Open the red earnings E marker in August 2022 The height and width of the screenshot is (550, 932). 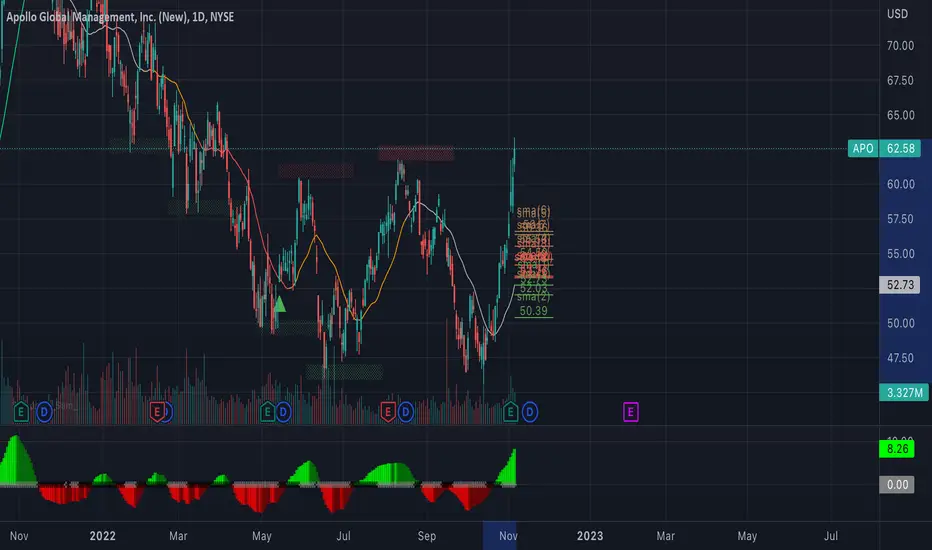point(388,411)
